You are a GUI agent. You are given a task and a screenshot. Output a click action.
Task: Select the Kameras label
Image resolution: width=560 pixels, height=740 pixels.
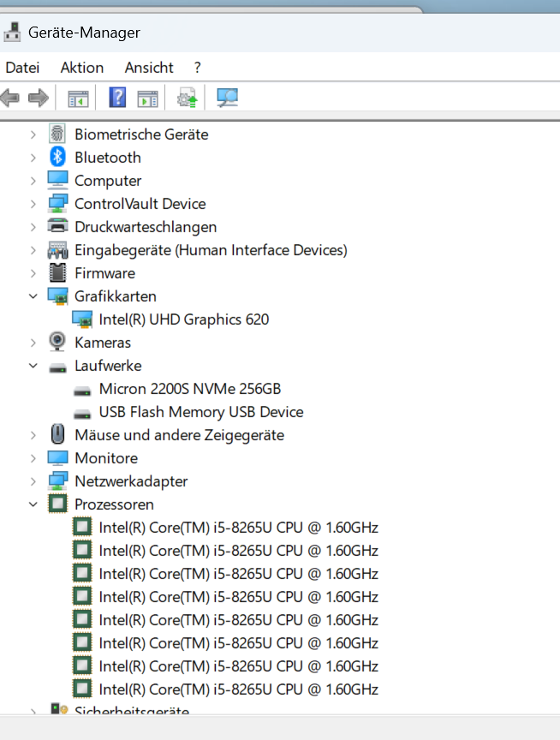click(x=103, y=343)
